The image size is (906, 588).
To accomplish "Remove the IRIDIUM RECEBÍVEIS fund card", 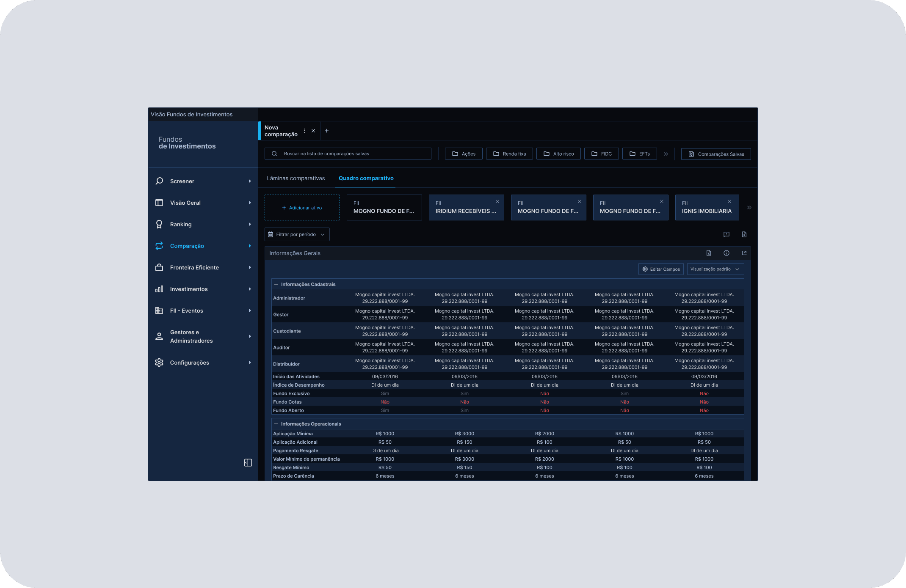I will pos(497,201).
